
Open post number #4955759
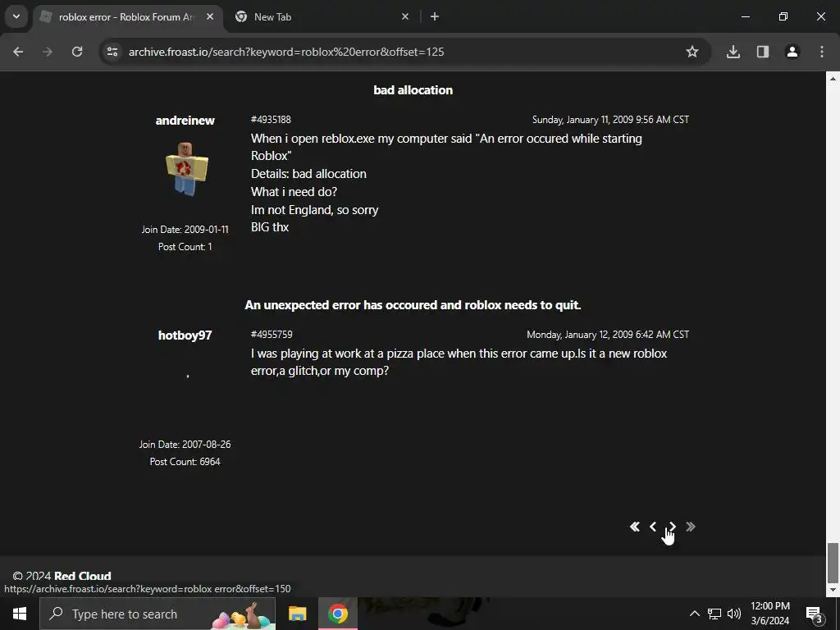272,335
